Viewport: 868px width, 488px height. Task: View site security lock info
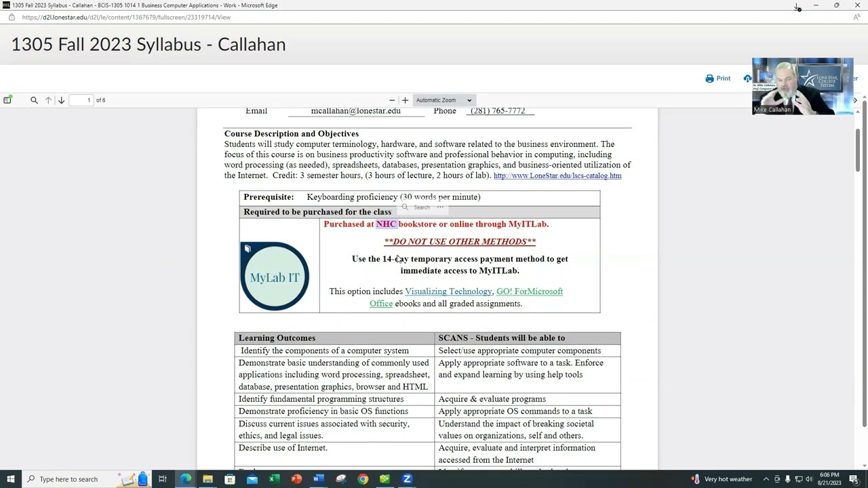coord(11,18)
